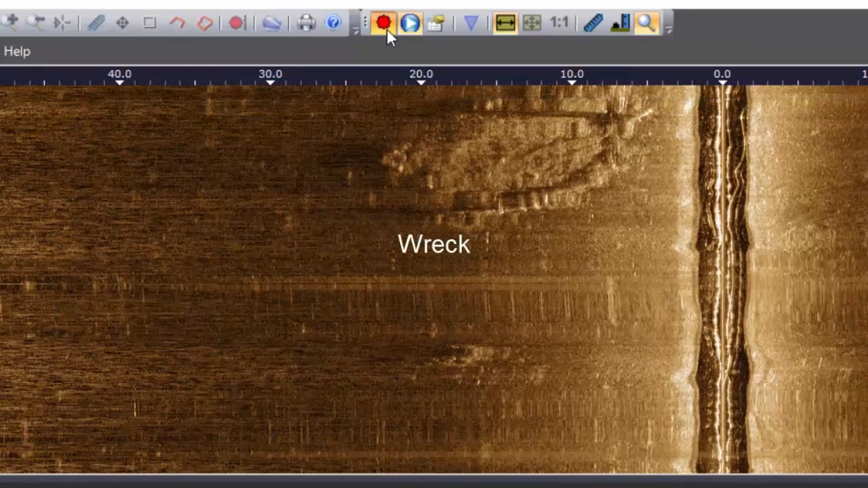Choose the square rectangle selection tool
This screenshot has width=868, height=488.
point(150,23)
